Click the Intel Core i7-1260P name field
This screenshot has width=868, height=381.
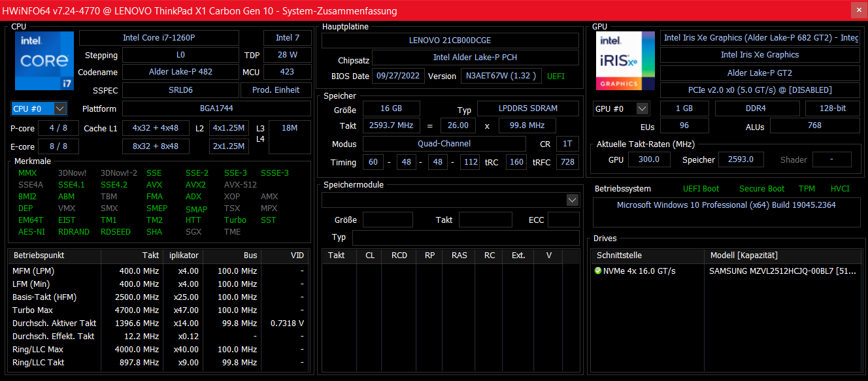(x=159, y=38)
